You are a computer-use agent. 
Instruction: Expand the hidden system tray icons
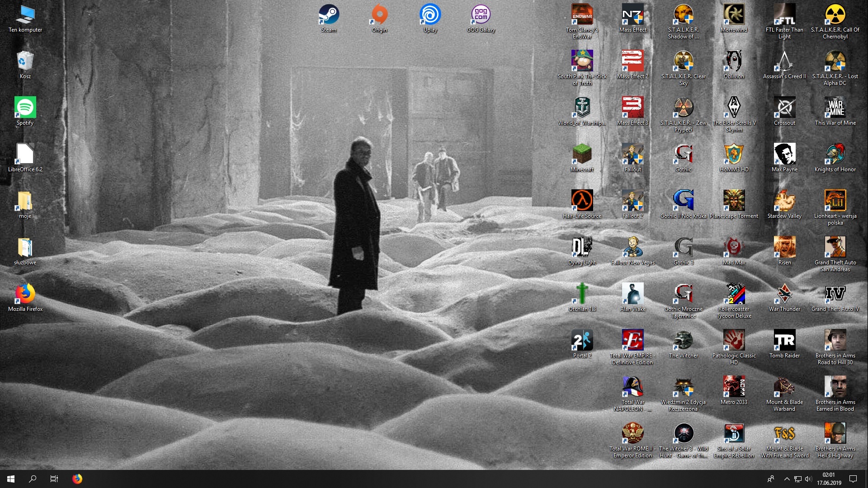click(x=787, y=479)
